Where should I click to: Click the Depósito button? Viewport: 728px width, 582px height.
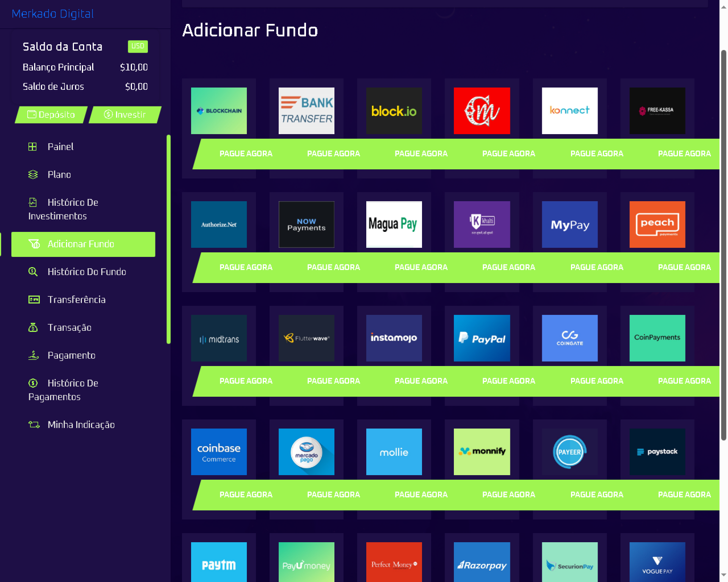51,114
